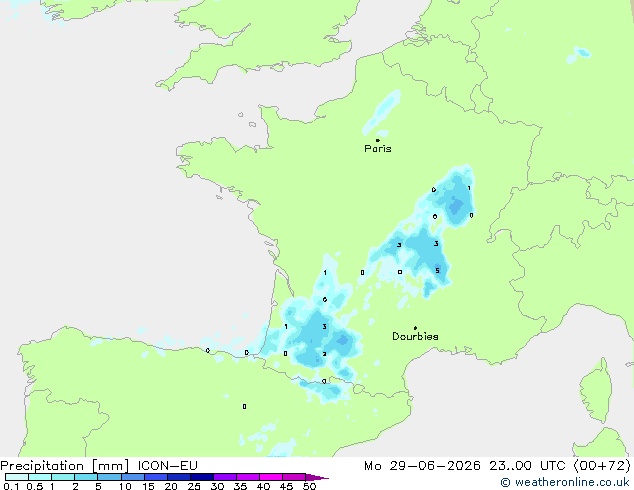Select the 25–30 mm navy legend swatch

click(x=201, y=477)
